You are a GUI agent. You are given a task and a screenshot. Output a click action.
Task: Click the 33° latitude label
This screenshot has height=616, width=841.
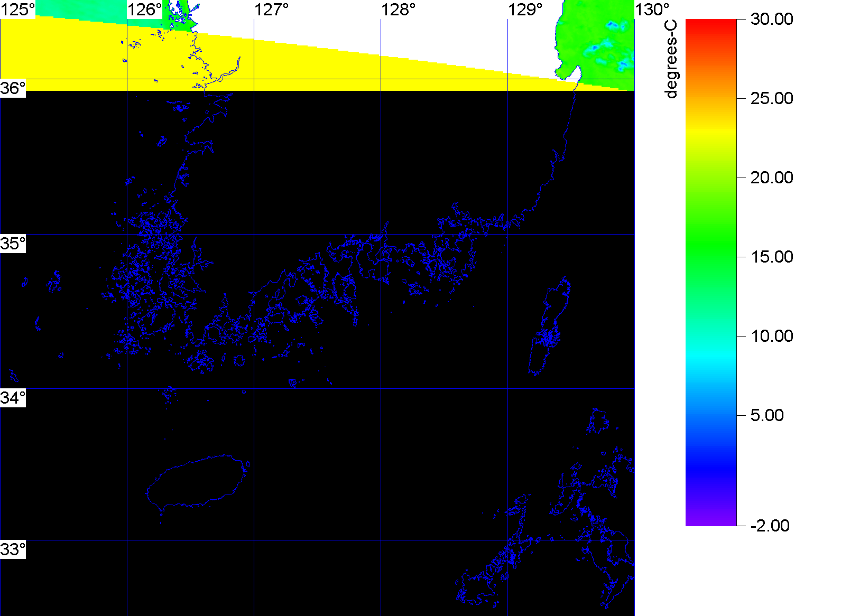pyautogui.click(x=13, y=549)
